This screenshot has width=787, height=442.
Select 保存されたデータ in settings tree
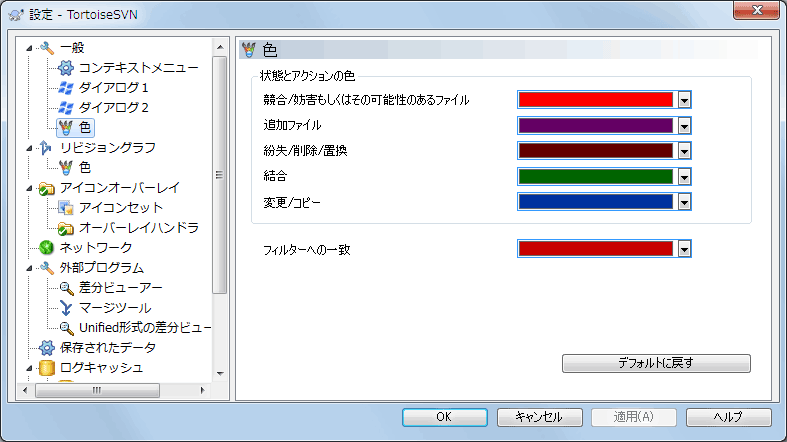[x=108, y=348]
